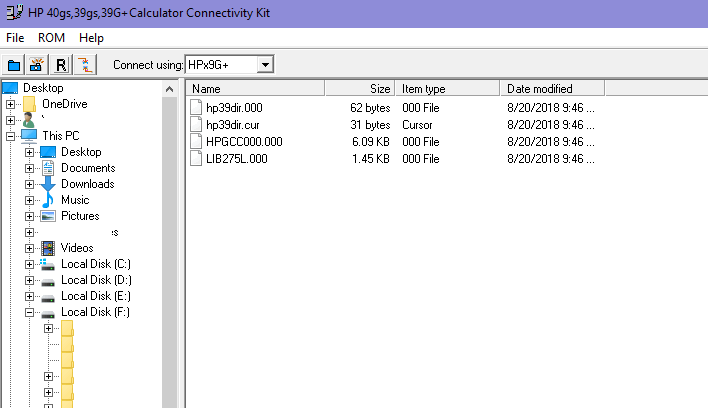Click the Downloads arrow icon
The height and width of the screenshot is (408, 708).
[47, 184]
